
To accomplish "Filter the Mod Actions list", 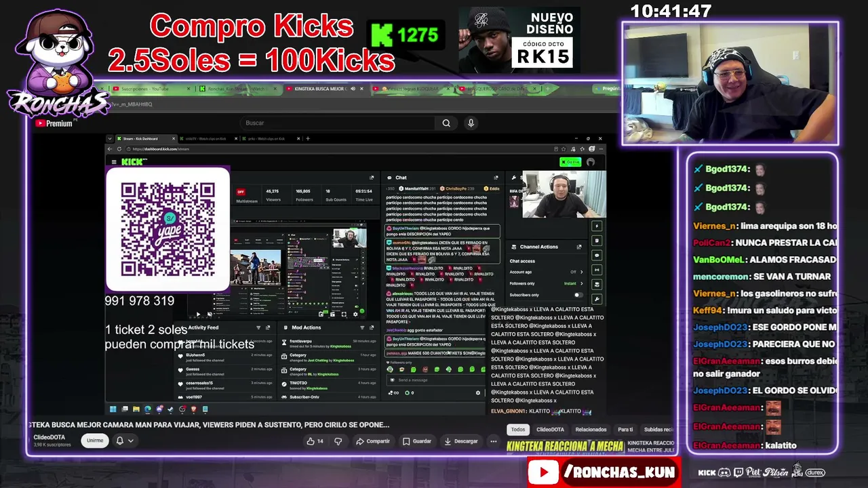I will [x=362, y=327].
